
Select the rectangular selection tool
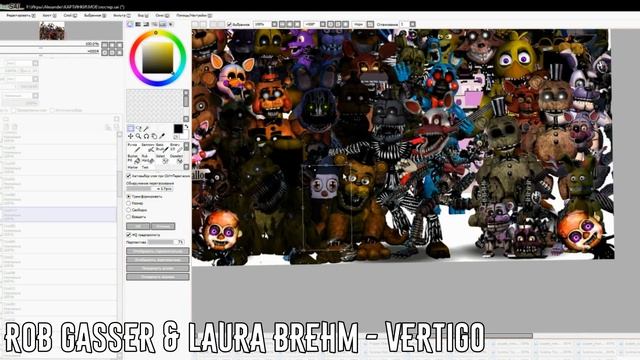click(131, 129)
